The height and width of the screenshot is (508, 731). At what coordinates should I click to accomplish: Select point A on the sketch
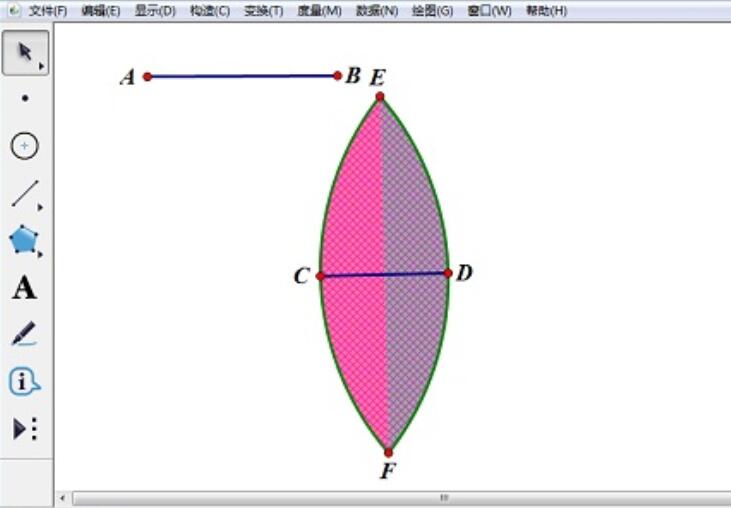pyautogui.click(x=147, y=76)
